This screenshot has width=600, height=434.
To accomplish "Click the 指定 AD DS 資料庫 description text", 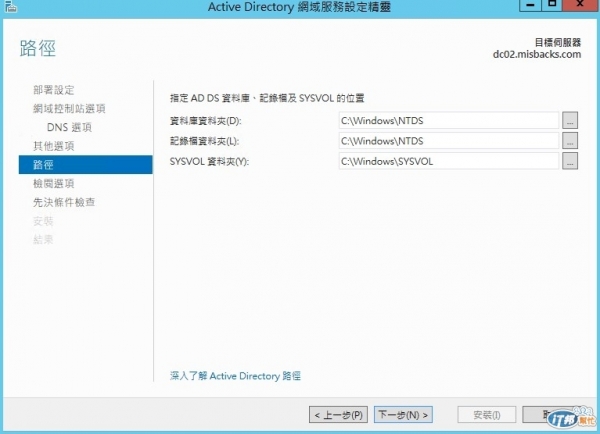I will point(267,98).
